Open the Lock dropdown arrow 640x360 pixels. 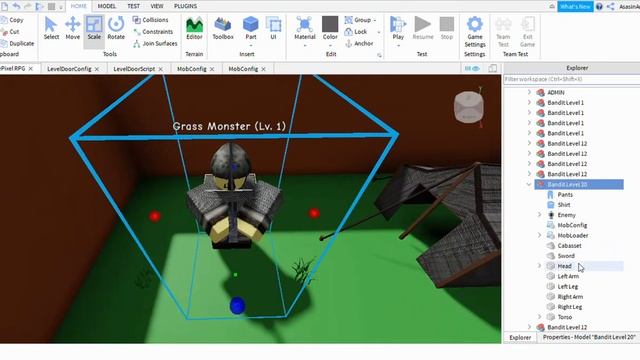[378, 32]
